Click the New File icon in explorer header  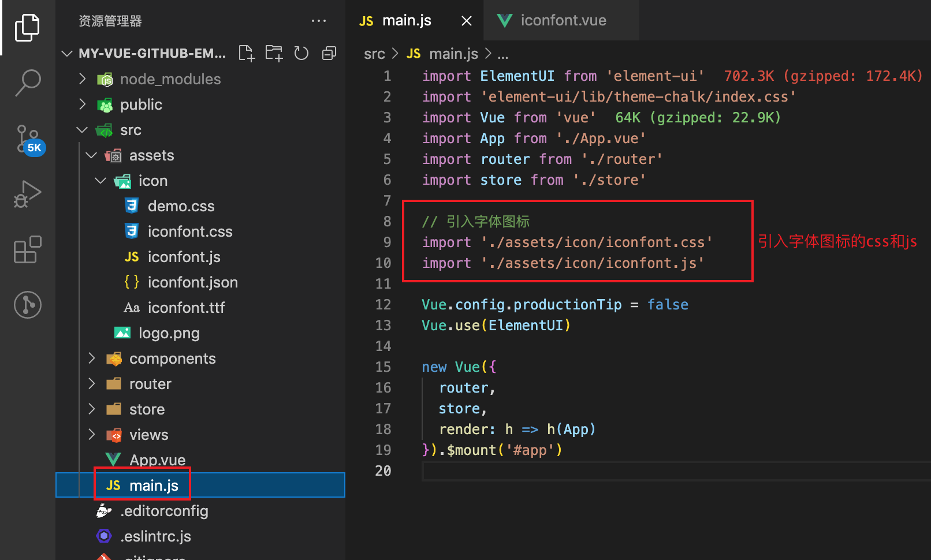click(247, 53)
